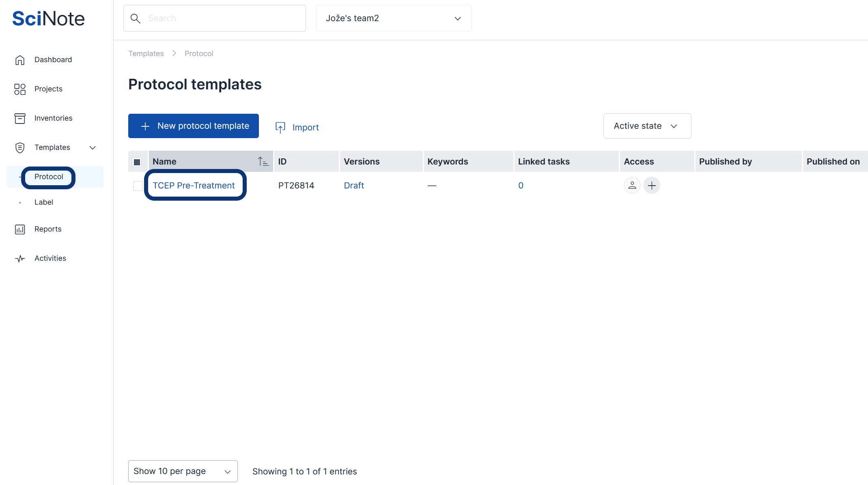This screenshot has width=868, height=485.
Task: Click the Projects grid icon
Action: tap(20, 89)
